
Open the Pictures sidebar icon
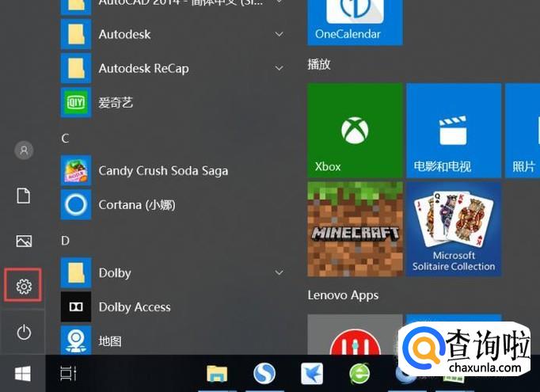(24, 241)
